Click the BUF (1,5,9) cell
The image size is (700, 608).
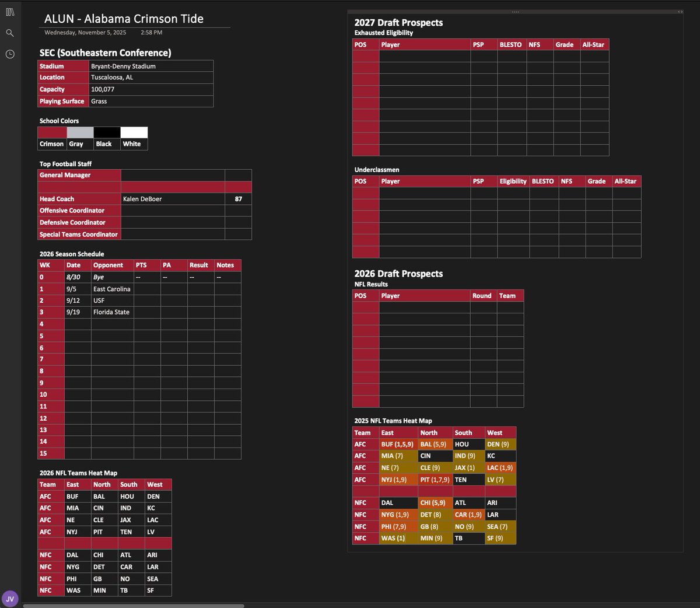(398, 444)
